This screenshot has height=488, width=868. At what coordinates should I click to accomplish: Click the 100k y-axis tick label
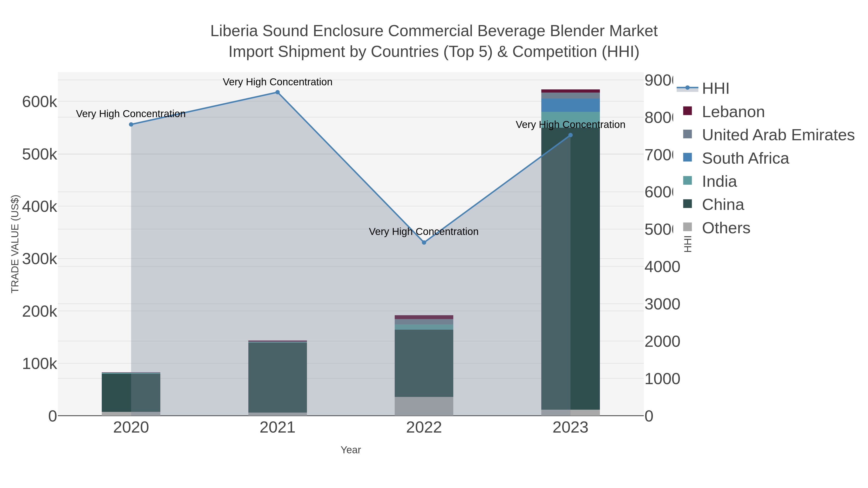pyautogui.click(x=40, y=364)
